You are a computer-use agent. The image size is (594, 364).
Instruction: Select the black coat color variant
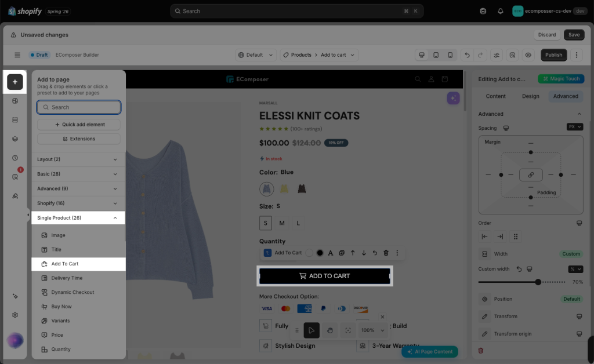302,188
